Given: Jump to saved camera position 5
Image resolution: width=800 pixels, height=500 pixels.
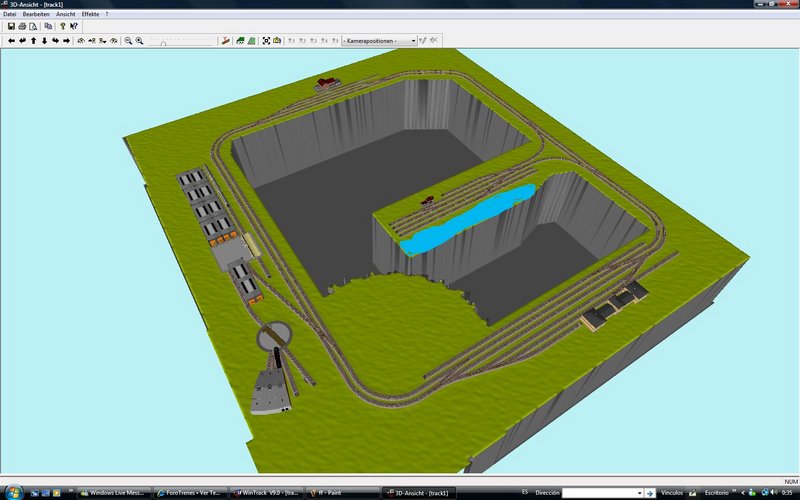Looking at the screenshot, I should (335, 40).
